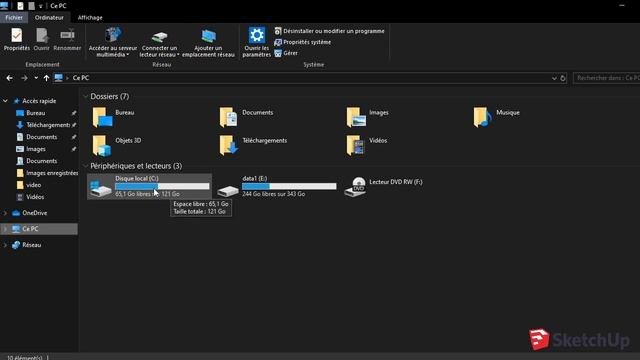640x360 pixels.
Task: Collapse the Dossiers (7) group
Action: click(x=85, y=97)
